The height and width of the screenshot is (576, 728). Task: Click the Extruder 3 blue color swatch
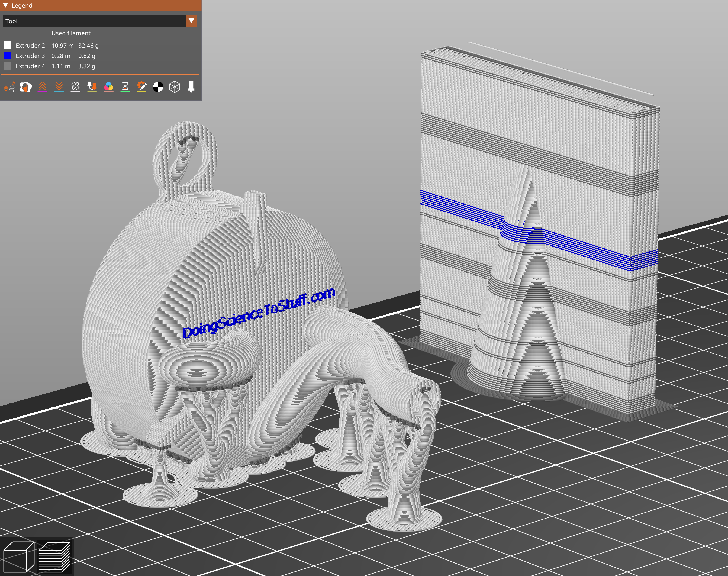[7, 56]
